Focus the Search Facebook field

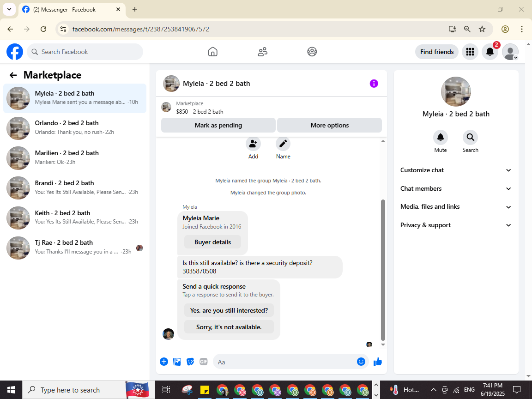[85, 52]
